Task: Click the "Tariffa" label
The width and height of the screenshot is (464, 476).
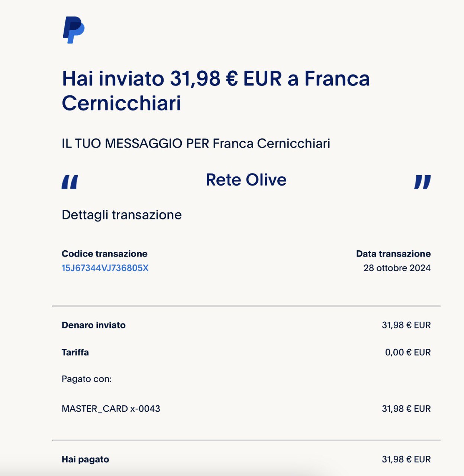Action: coord(75,353)
